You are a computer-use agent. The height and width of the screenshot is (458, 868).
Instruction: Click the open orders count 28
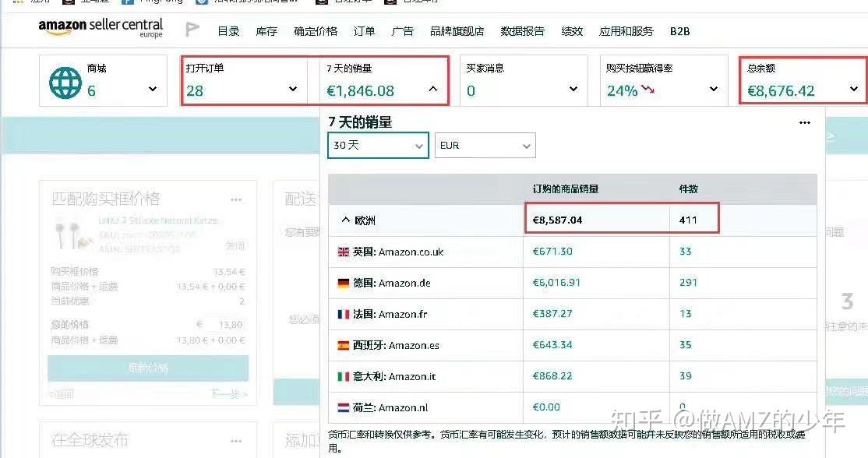[195, 90]
